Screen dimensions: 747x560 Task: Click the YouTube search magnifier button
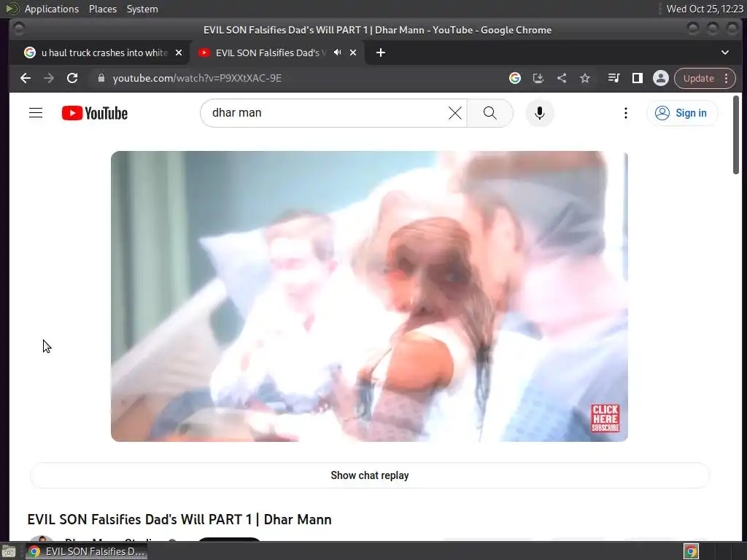tap(489, 113)
